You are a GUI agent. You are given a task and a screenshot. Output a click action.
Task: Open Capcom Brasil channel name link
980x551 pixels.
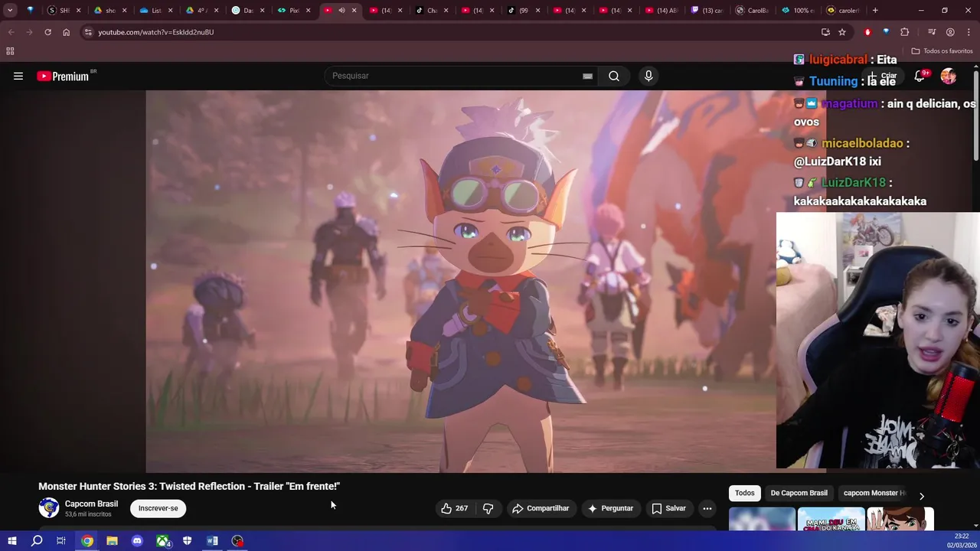tap(91, 504)
